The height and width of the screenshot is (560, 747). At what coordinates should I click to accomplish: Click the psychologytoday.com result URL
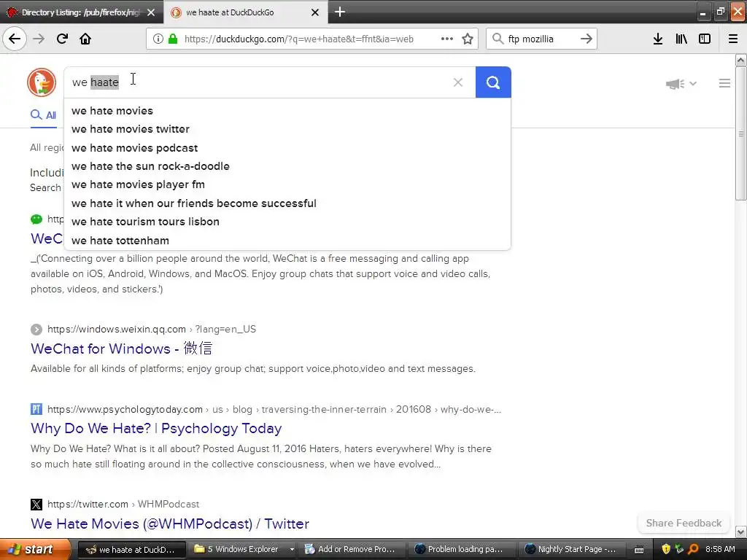[274, 410]
